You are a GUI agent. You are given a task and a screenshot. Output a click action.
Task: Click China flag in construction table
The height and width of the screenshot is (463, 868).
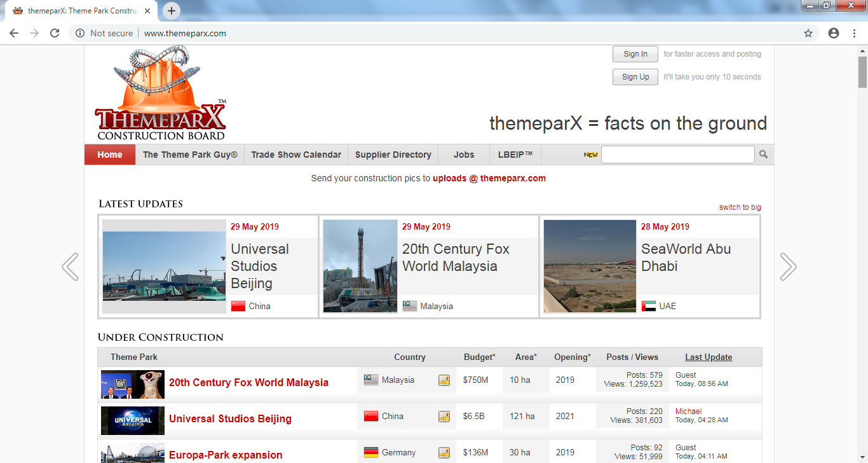coord(371,416)
